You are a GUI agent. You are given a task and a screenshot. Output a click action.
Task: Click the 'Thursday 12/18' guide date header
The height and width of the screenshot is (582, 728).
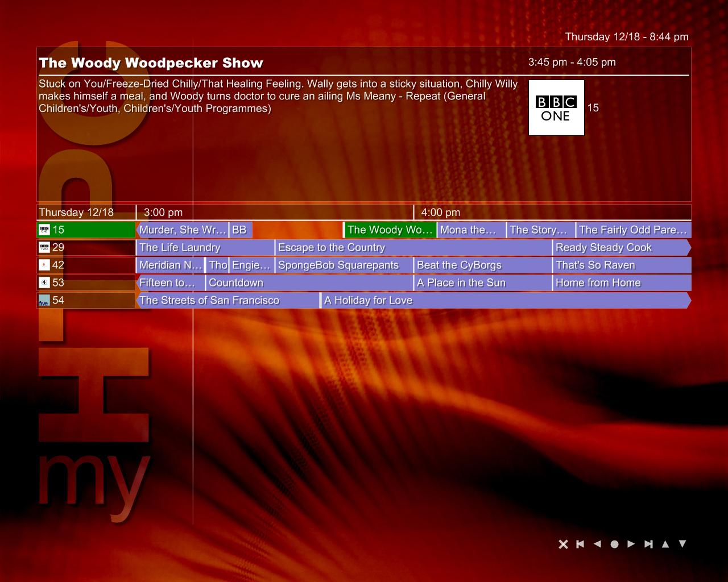(x=76, y=213)
